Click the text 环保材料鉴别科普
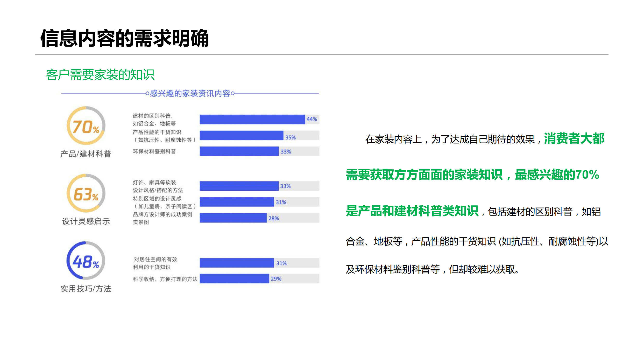The image size is (644, 362). pyautogui.click(x=154, y=151)
